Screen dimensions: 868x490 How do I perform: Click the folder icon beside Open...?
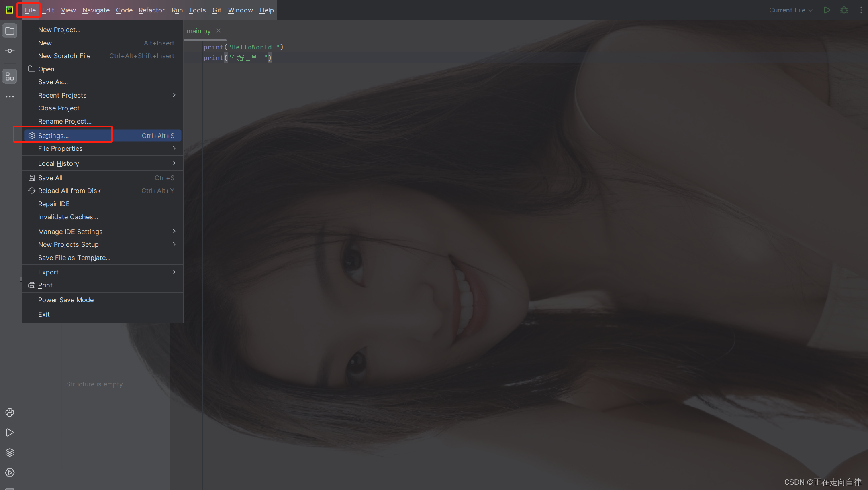pos(32,69)
